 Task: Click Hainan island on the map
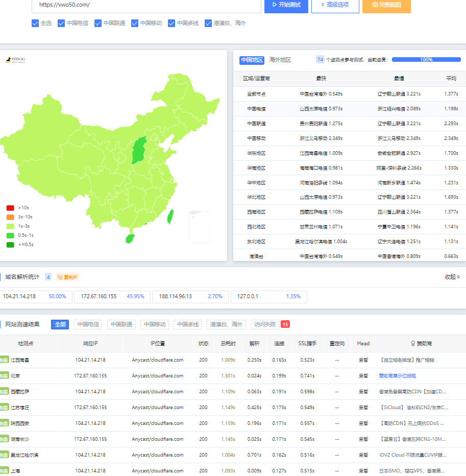(130, 239)
